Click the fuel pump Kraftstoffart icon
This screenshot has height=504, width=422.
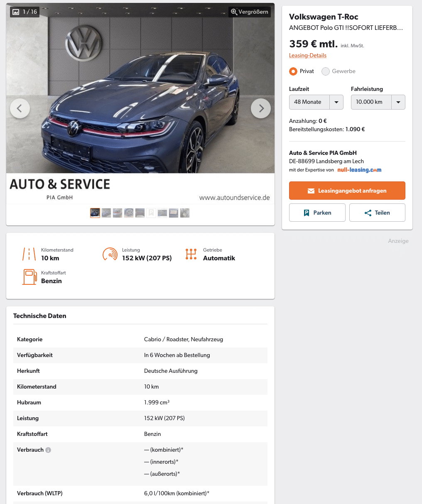tap(29, 277)
